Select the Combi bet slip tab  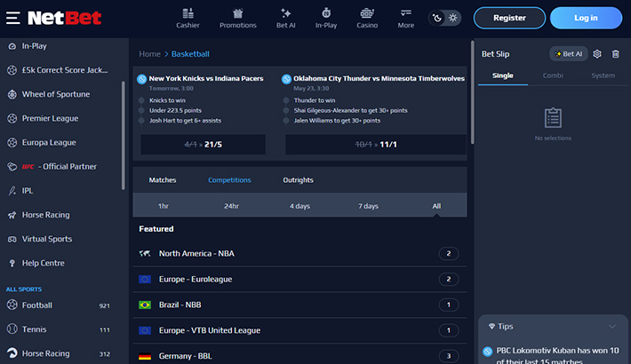pos(553,75)
